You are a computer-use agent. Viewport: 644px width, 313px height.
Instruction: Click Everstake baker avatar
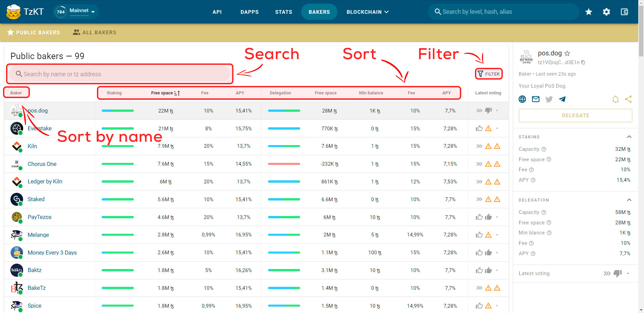click(x=17, y=128)
